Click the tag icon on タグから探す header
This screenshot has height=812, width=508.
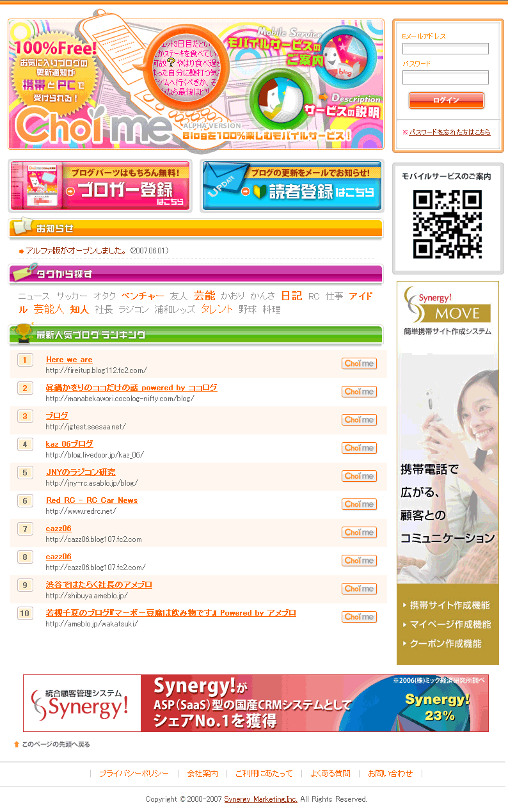pyautogui.click(x=24, y=272)
